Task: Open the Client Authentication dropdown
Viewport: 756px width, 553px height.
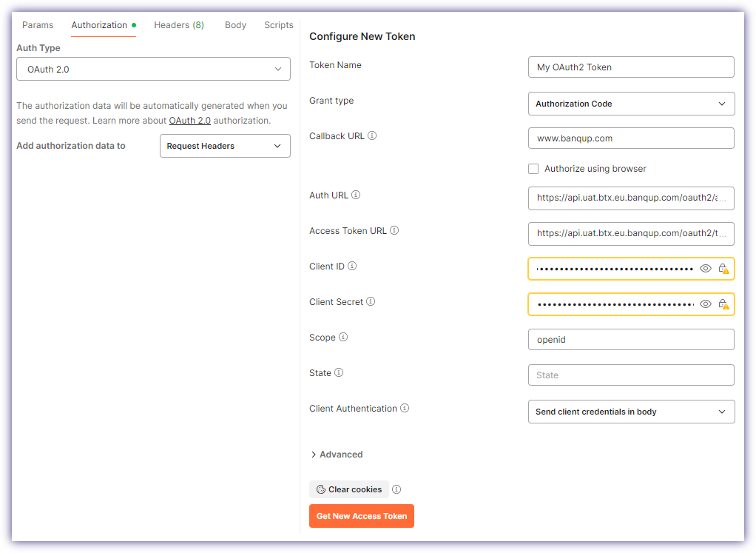Action: point(630,412)
